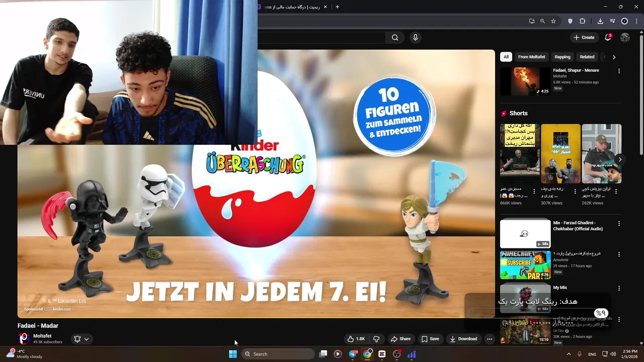Open the weather widget showing -4°C
This screenshot has width=644, height=362.
(x=24, y=354)
